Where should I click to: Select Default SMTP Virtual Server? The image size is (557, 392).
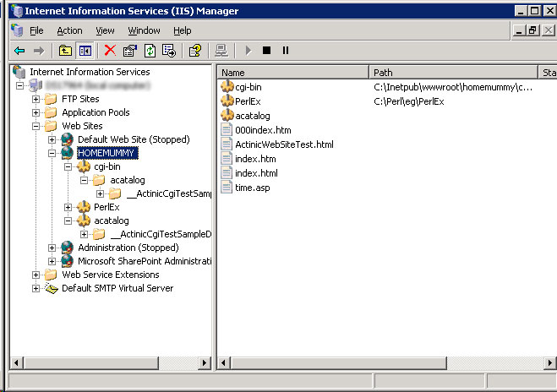click(x=117, y=288)
